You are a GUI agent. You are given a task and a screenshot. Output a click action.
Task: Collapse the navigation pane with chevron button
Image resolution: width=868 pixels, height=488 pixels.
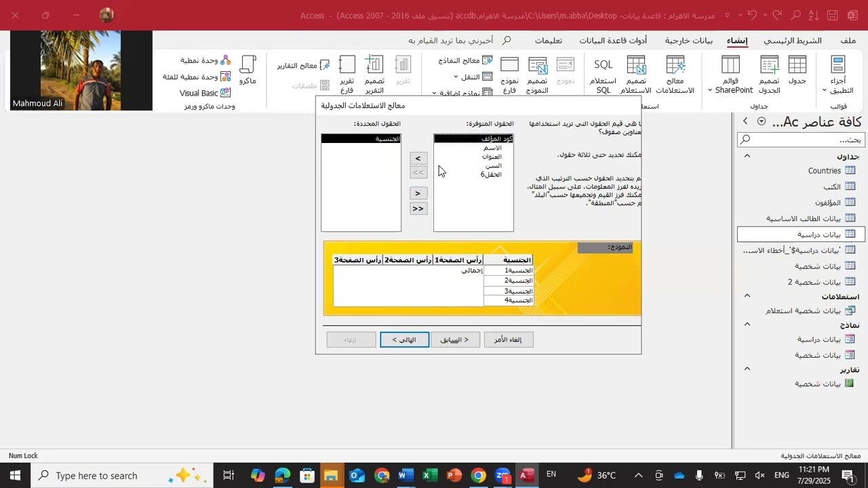click(745, 121)
